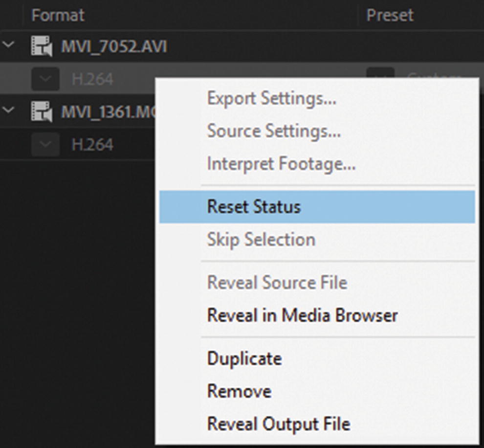484x448 pixels.
Task: Select Source Settings... menu entry
Action: (274, 131)
